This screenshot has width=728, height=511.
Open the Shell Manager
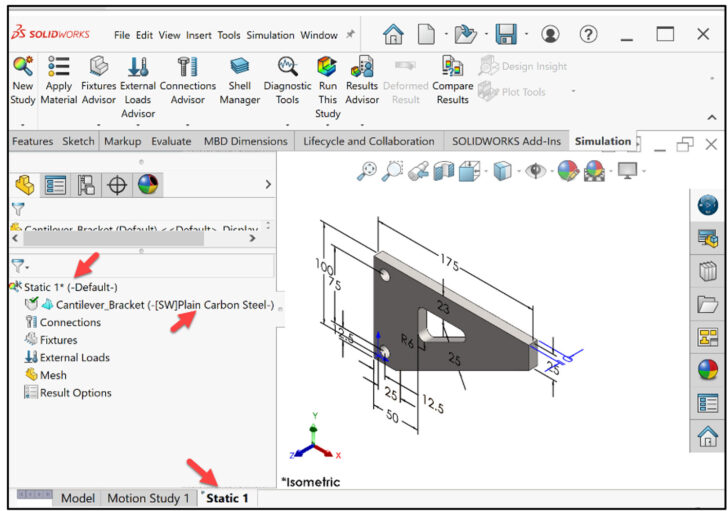point(240,80)
